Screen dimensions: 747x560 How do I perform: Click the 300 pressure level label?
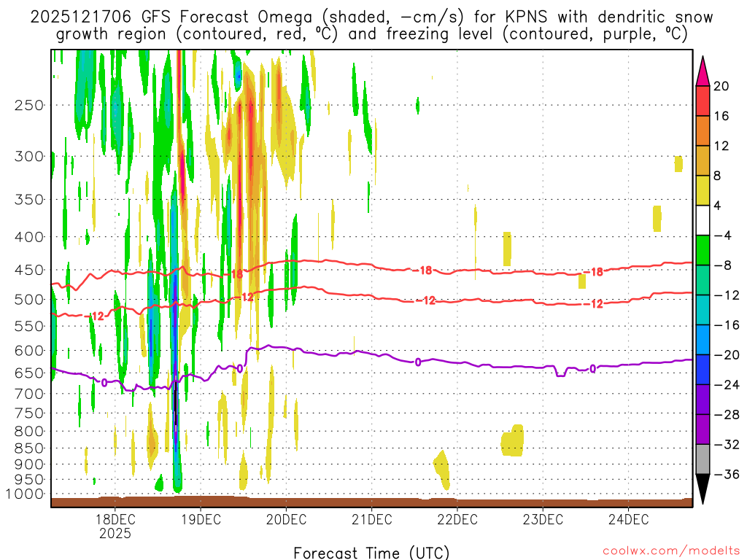29,156
